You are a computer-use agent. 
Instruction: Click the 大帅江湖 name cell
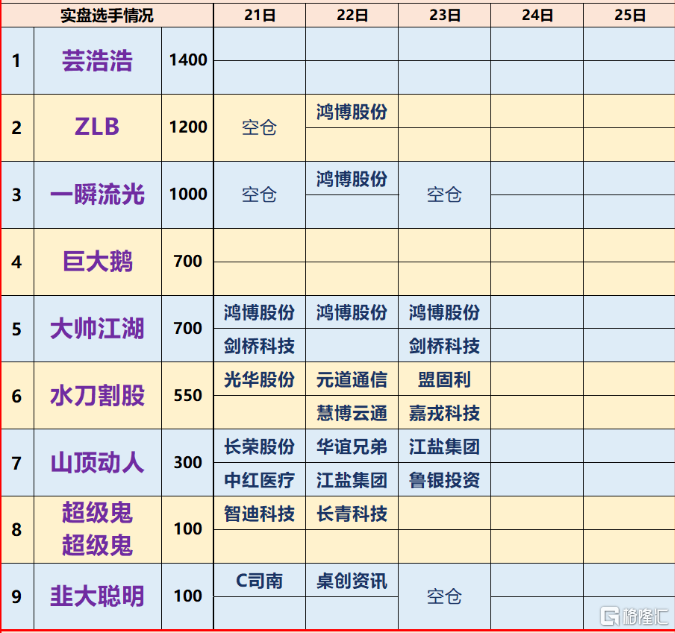pyautogui.click(x=97, y=328)
